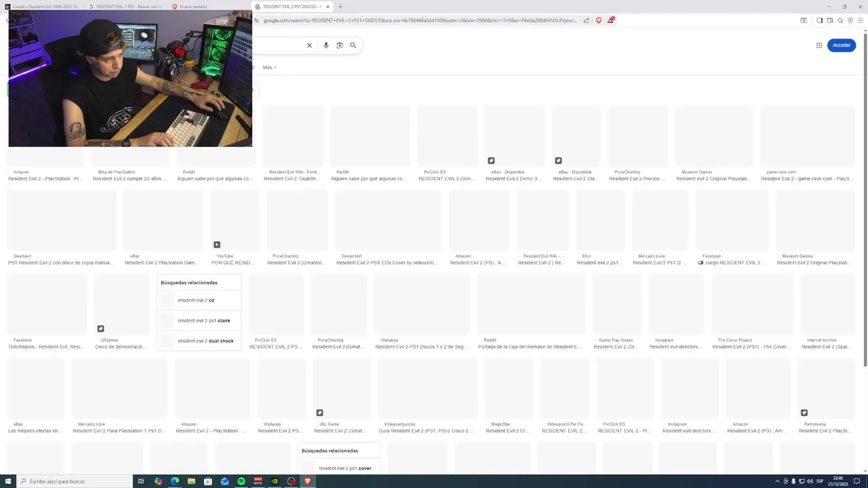Image resolution: width=868 pixels, height=488 pixels.
Task: Open Brave Rewards triangle icon
Action: [x=611, y=20]
